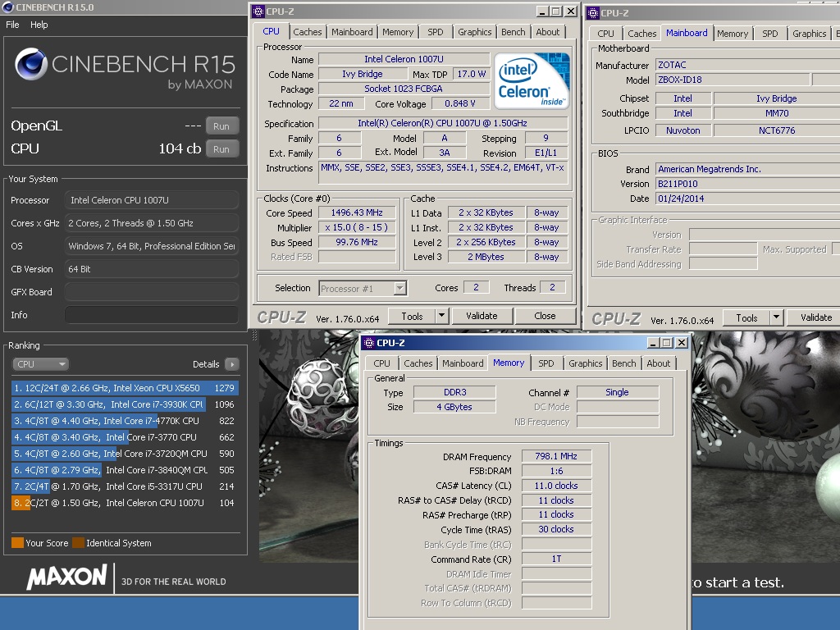Switch to Memory tab in CPU-Z CPU window
Image resolution: width=840 pixels, height=630 pixels.
pos(398,32)
